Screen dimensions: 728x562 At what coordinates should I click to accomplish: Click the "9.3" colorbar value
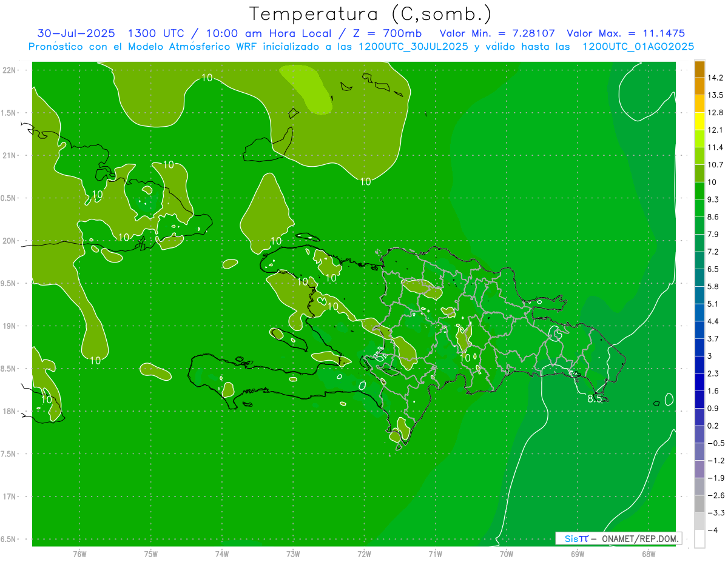[713, 199]
